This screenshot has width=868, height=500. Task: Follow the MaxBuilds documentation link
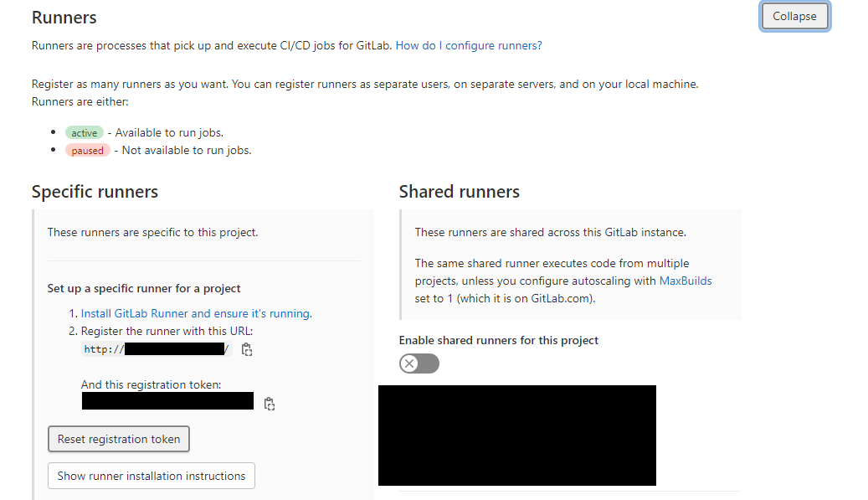pos(686,281)
